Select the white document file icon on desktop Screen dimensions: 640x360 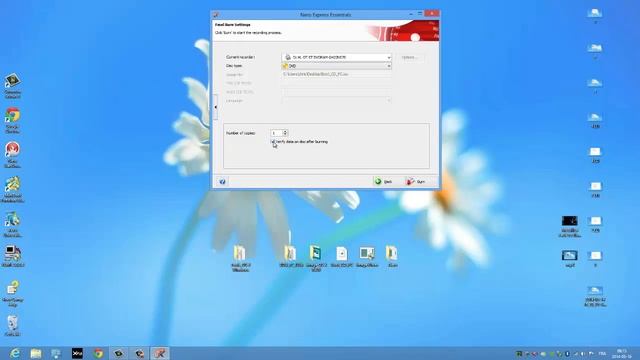(x=342, y=257)
